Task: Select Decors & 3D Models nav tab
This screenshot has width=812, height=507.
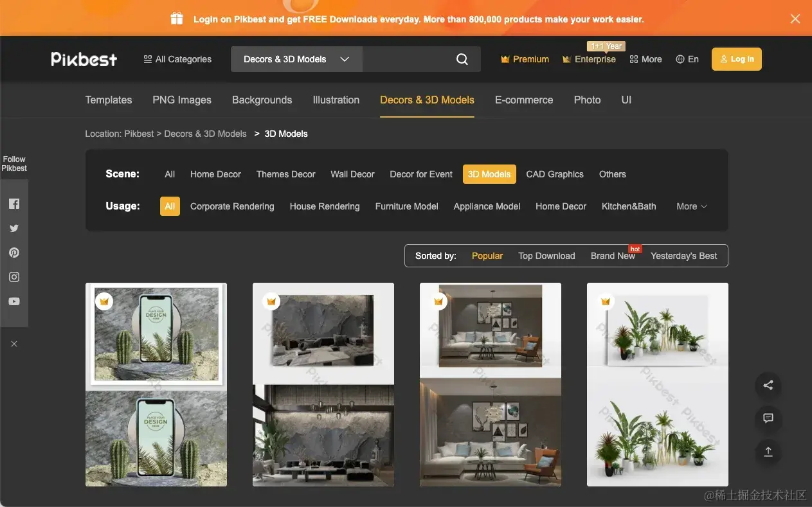Action: click(x=427, y=100)
